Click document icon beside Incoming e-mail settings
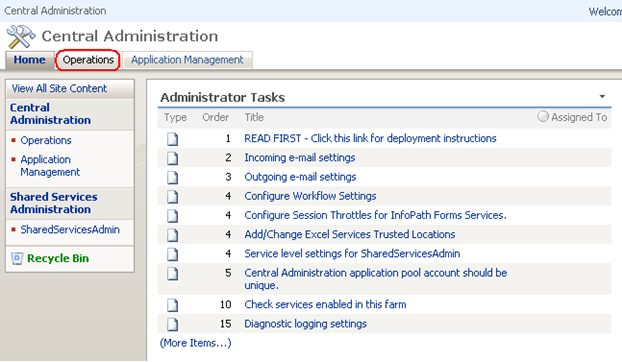Image resolution: width=622 pixels, height=362 pixels. click(x=173, y=158)
